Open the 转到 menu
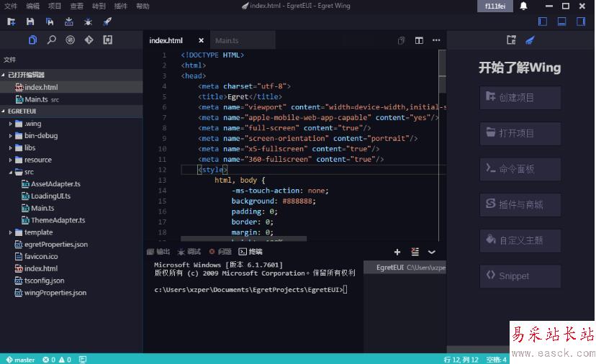This screenshot has width=596, height=364. coord(99,6)
